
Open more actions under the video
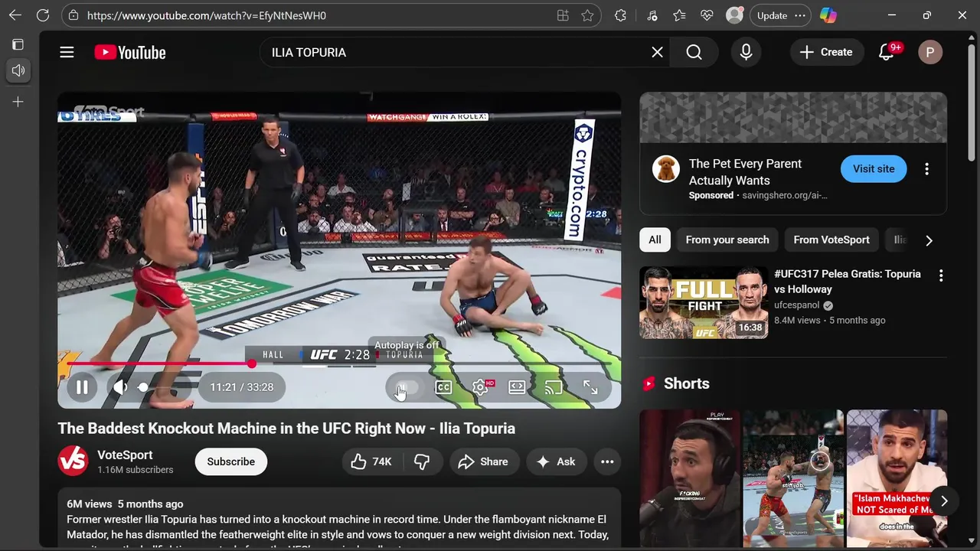click(607, 461)
